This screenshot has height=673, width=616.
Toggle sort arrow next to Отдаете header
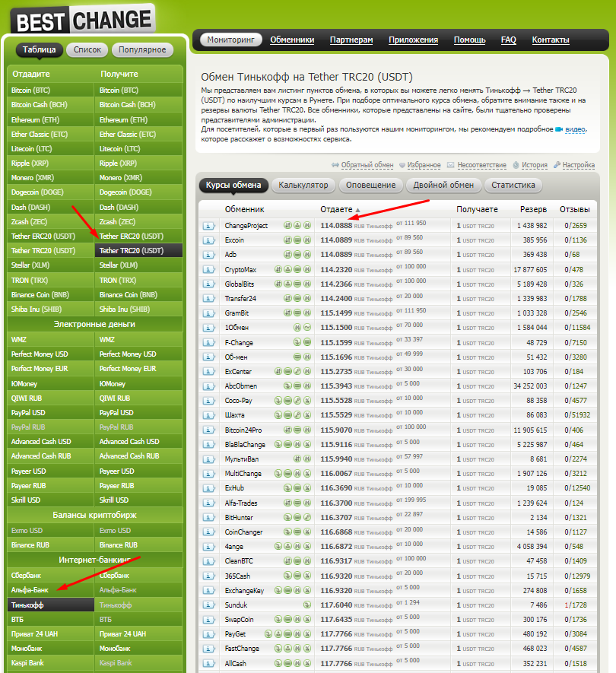357,210
